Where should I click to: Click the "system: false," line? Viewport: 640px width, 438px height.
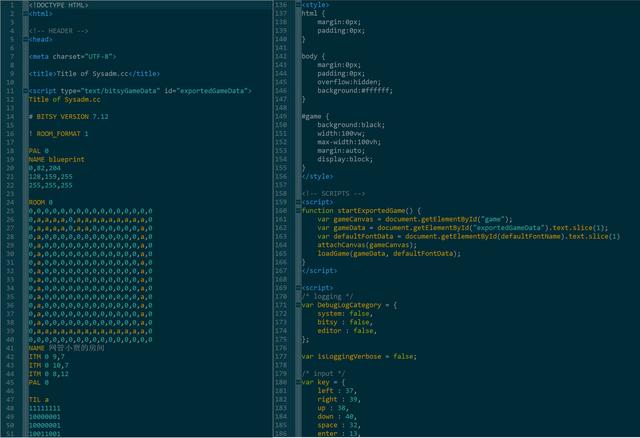(345, 313)
